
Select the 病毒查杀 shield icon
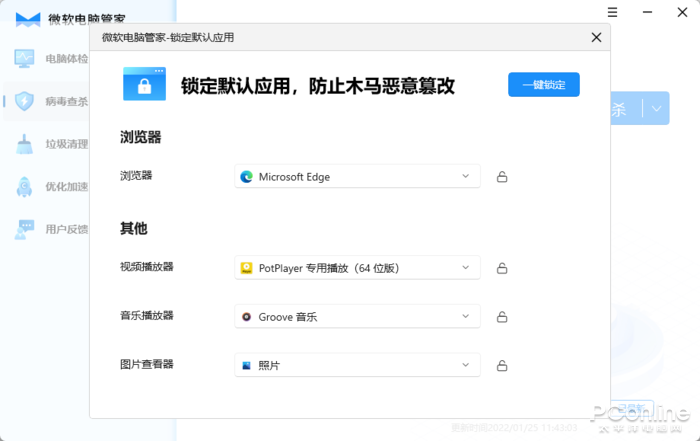[25, 101]
